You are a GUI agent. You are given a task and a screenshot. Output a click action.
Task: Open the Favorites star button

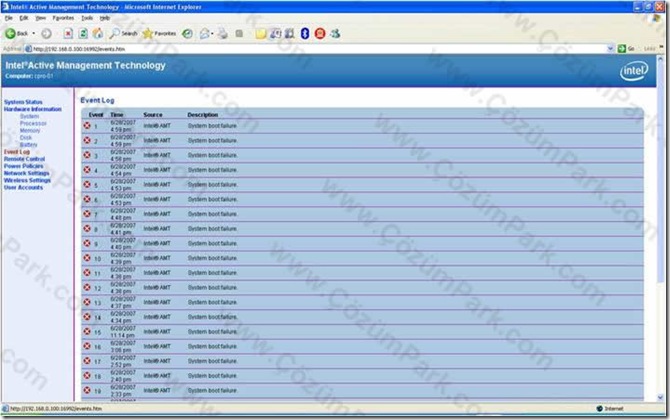coord(159,33)
